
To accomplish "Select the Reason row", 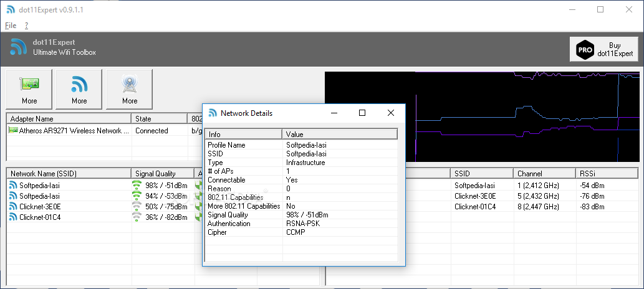I will point(302,189).
